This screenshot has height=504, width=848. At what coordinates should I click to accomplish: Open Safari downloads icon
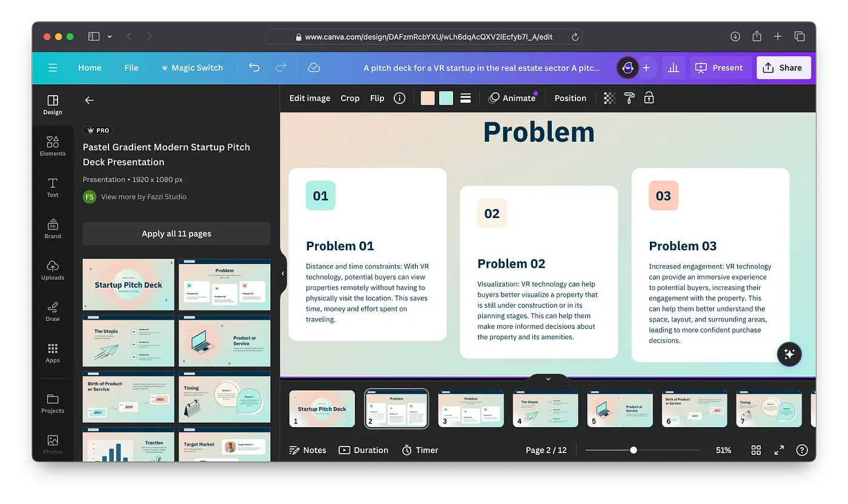(x=735, y=36)
